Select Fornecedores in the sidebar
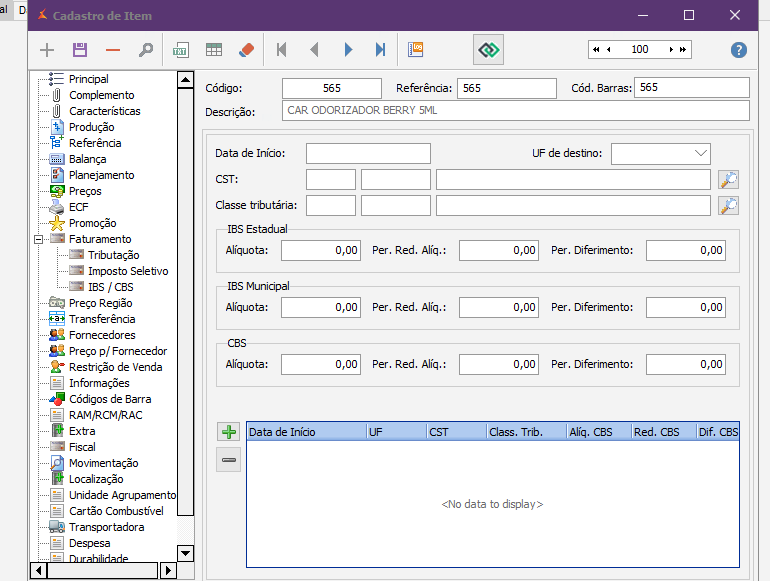Viewport: 770px width, 581px height. pyautogui.click(x=102, y=335)
